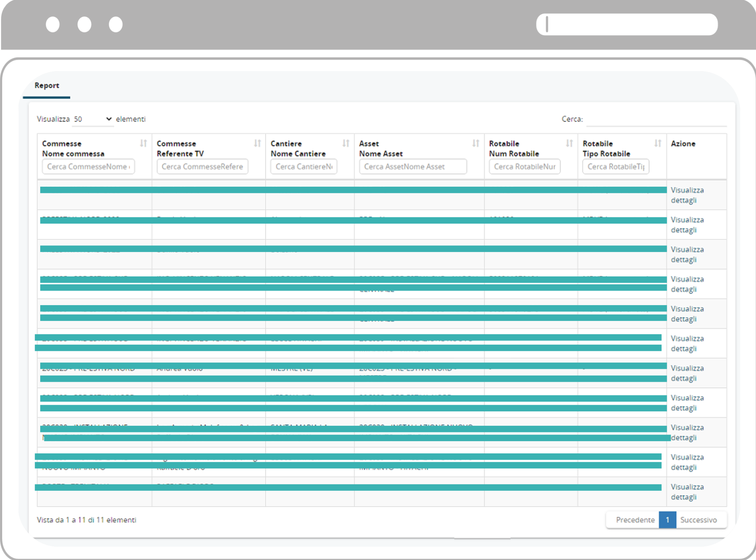This screenshot has height=560, width=756.
Task: Click the Cerca AssetNome Asset filter field
Action: point(413,166)
